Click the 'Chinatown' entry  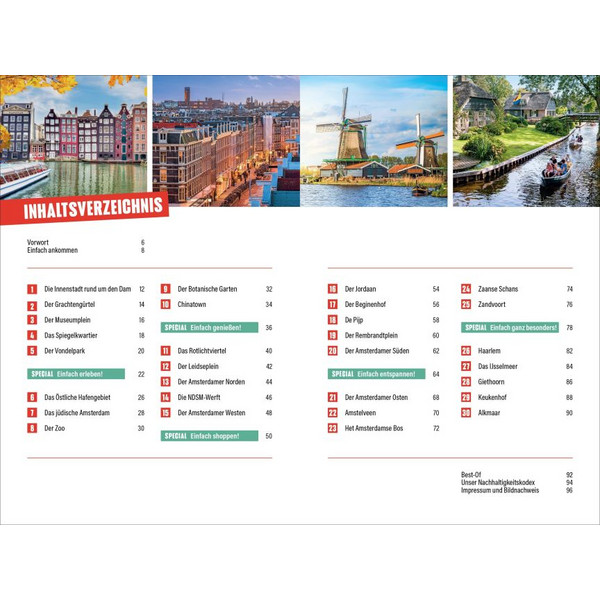point(192,305)
